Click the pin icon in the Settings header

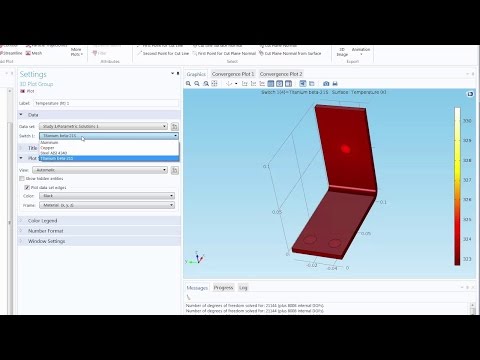click(178, 73)
